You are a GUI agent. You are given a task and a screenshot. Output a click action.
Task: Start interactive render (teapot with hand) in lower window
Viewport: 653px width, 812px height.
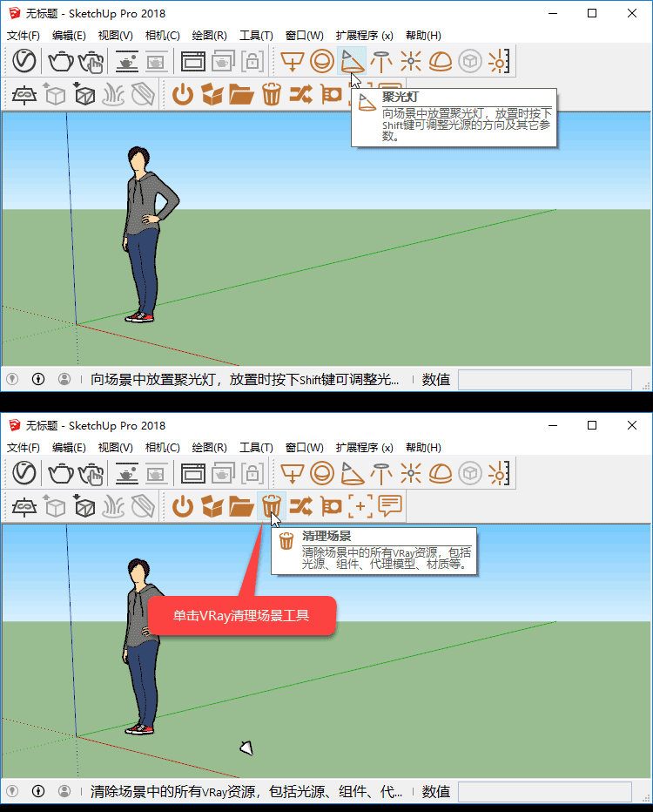pos(91,474)
